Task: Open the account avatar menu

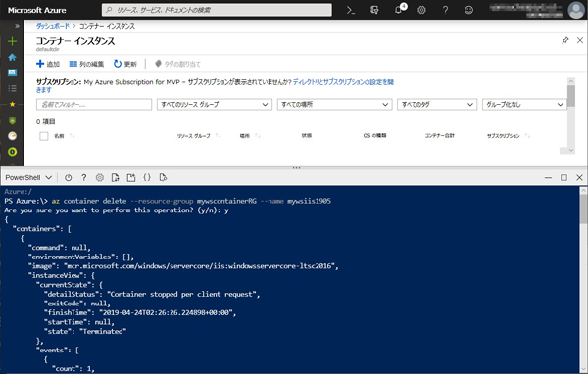Action: 576,10
